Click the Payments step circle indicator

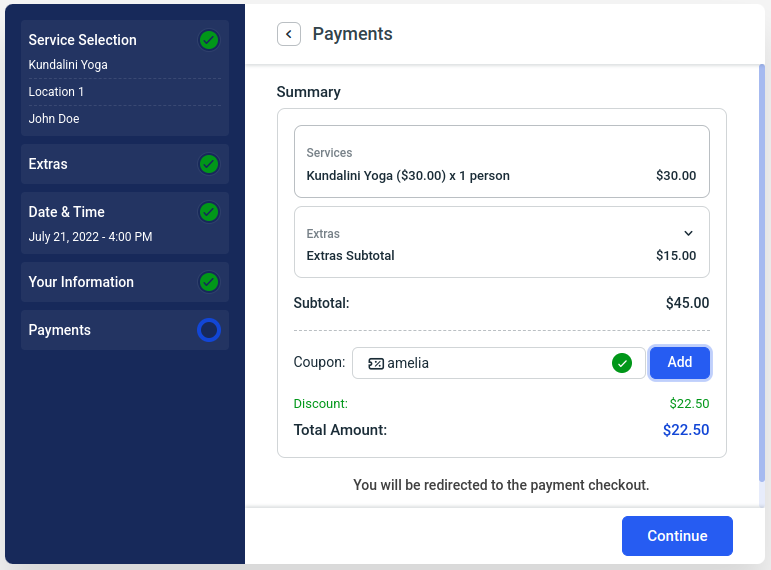point(209,330)
